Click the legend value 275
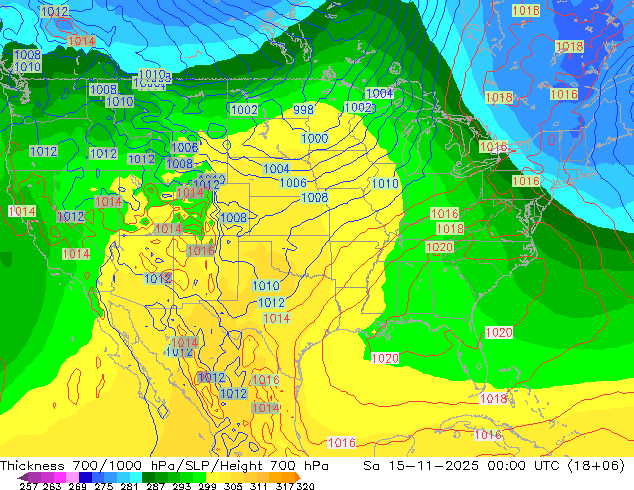634x490 pixels. click(104, 486)
